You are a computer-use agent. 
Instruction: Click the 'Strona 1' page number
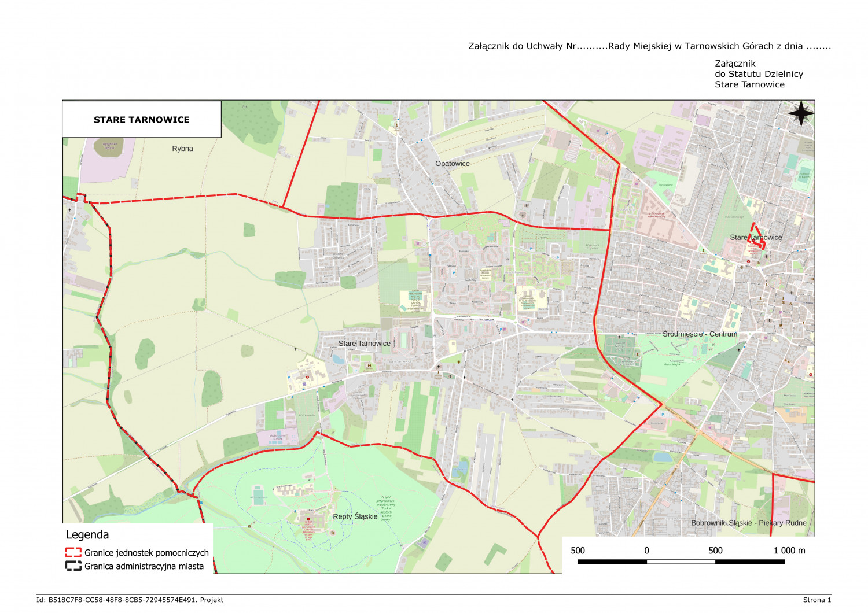coord(816,600)
